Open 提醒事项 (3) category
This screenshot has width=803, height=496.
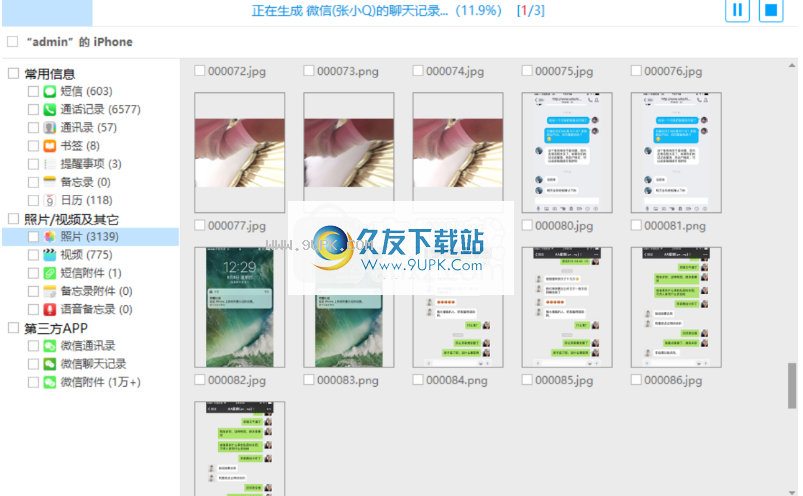(x=91, y=164)
